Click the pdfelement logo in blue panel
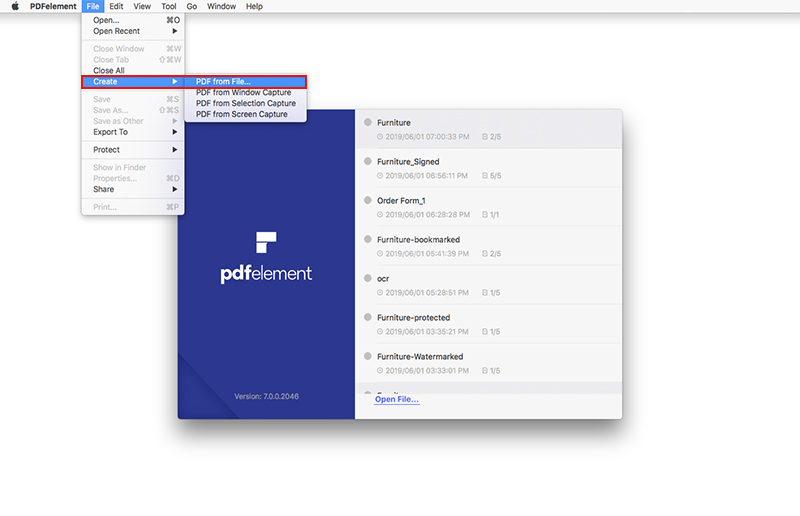The height and width of the screenshot is (516, 800). pos(266,258)
